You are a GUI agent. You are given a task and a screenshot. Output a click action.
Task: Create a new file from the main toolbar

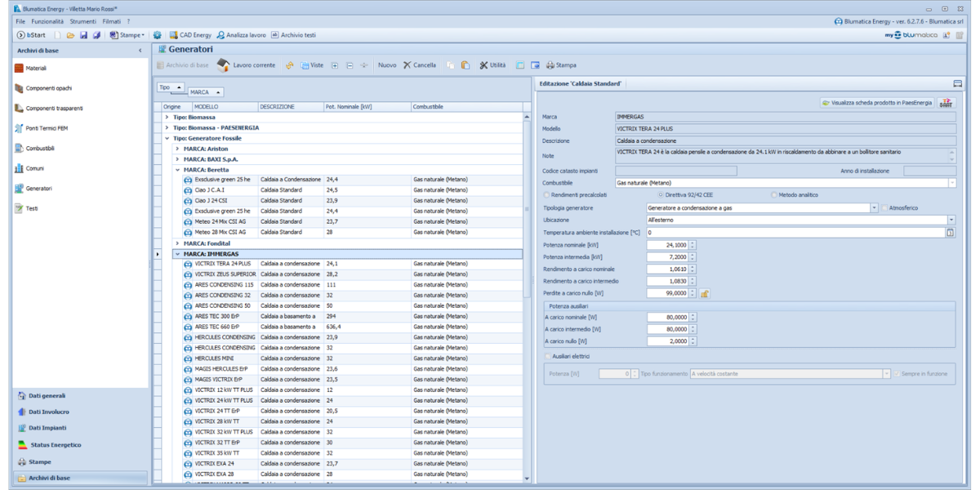click(58, 35)
